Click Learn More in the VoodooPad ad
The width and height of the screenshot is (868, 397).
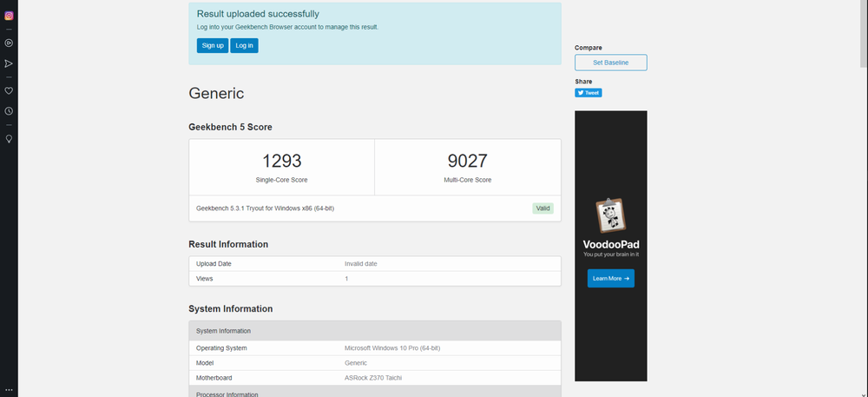pos(610,278)
